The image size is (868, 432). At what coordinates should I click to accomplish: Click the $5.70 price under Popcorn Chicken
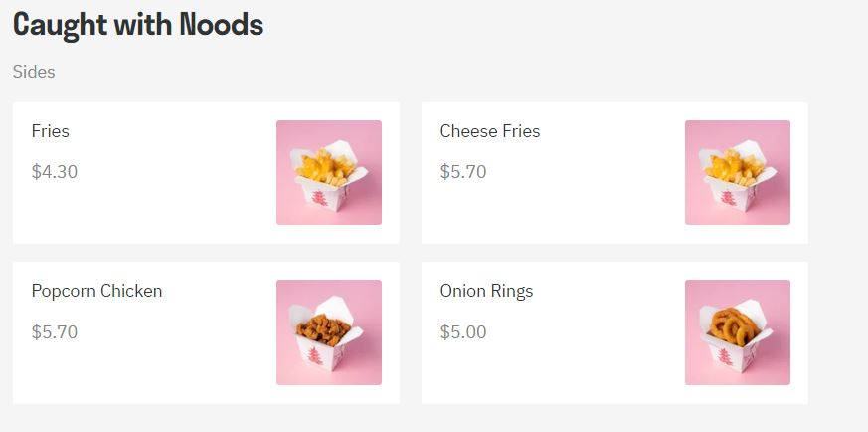pyautogui.click(x=55, y=331)
